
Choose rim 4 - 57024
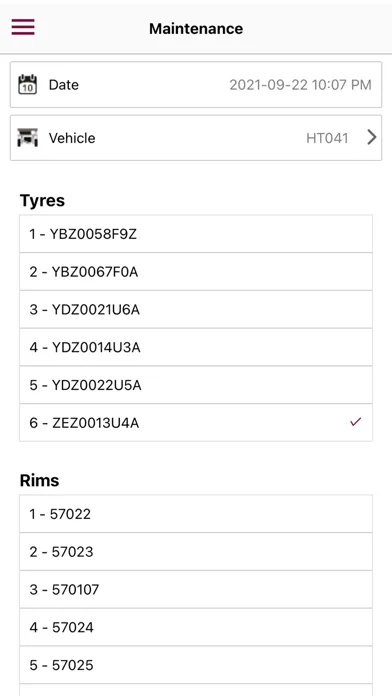pos(196,627)
